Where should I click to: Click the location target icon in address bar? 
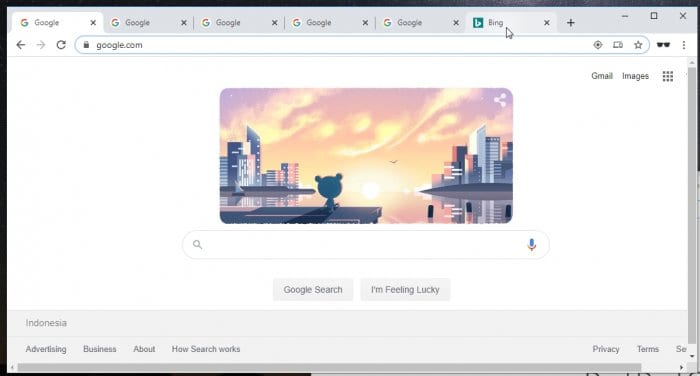[x=597, y=45]
